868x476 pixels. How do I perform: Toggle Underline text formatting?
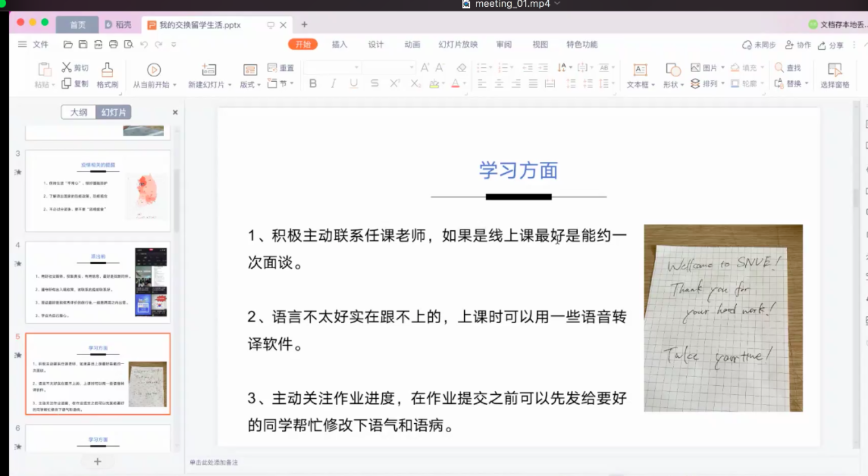coord(354,83)
